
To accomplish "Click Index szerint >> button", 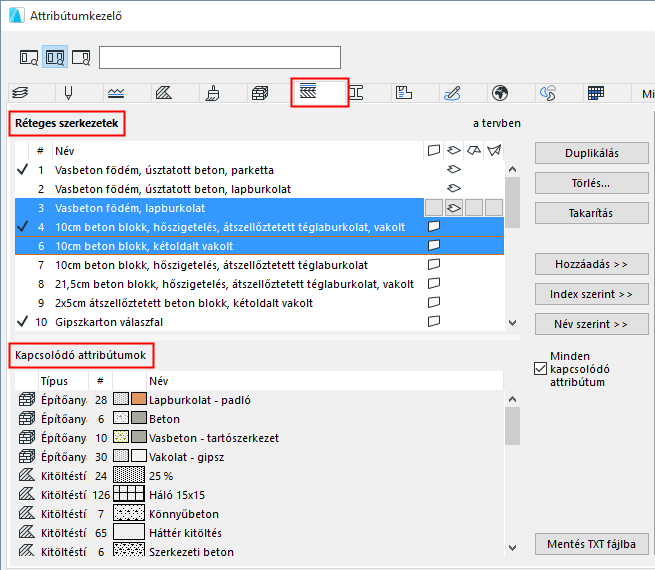I will click(592, 294).
